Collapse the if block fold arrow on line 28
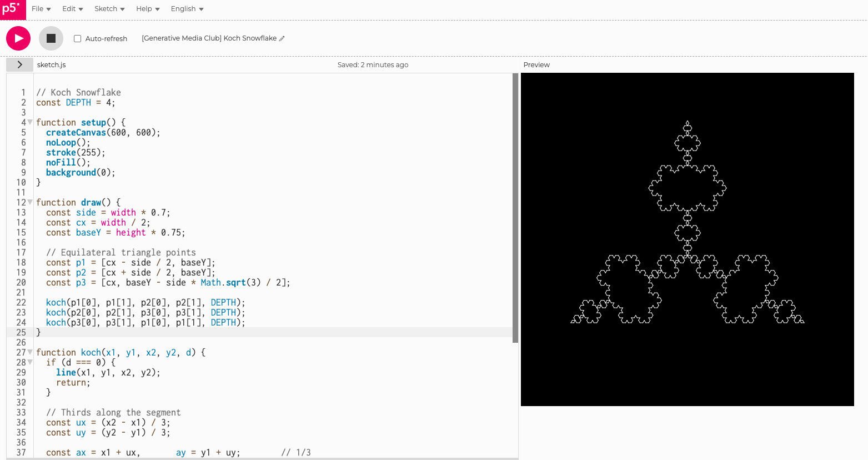 coord(30,362)
